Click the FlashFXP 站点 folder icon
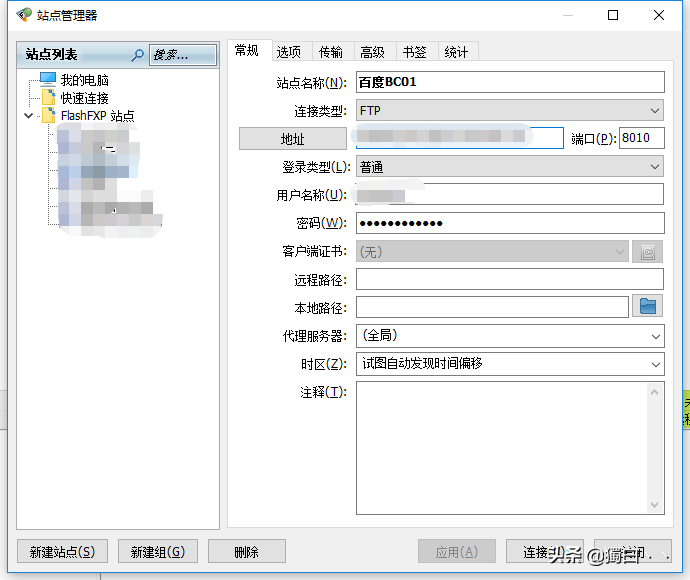This screenshot has height=580, width=690. pos(48,116)
